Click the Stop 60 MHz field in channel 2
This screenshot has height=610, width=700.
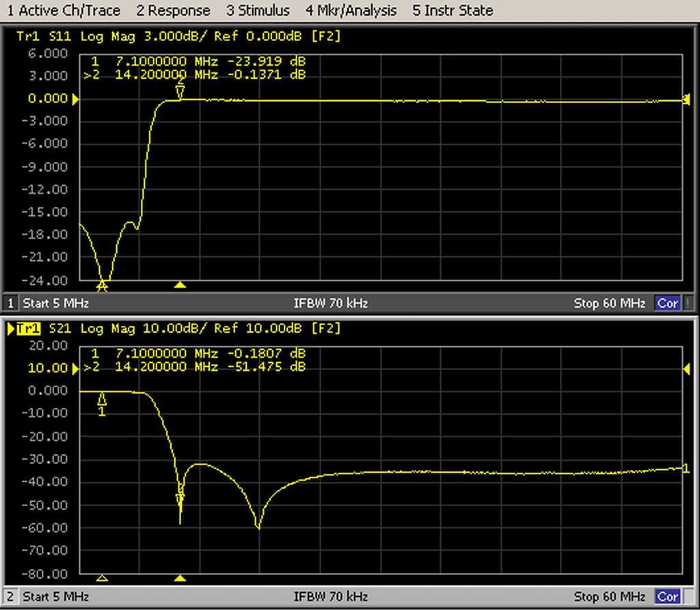click(x=609, y=596)
